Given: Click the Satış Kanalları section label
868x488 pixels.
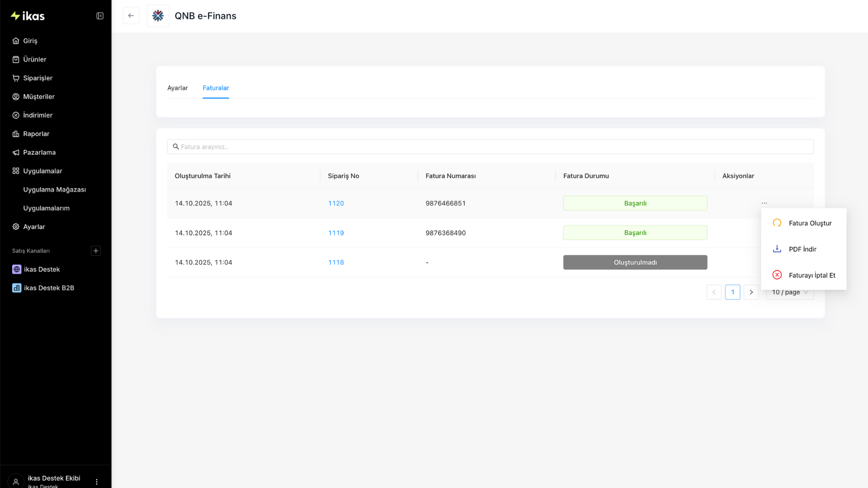Looking at the screenshot, I should pos(31,251).
